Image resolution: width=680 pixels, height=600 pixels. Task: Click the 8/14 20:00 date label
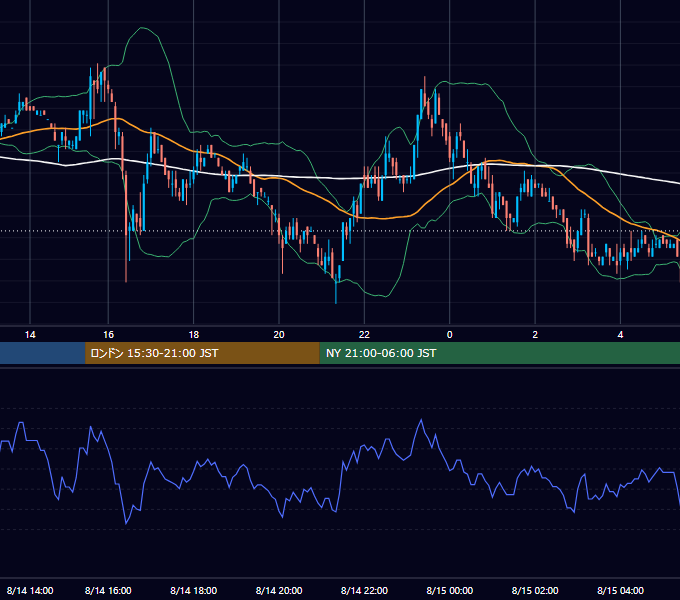pyautogui.click(x=279, y=590)
